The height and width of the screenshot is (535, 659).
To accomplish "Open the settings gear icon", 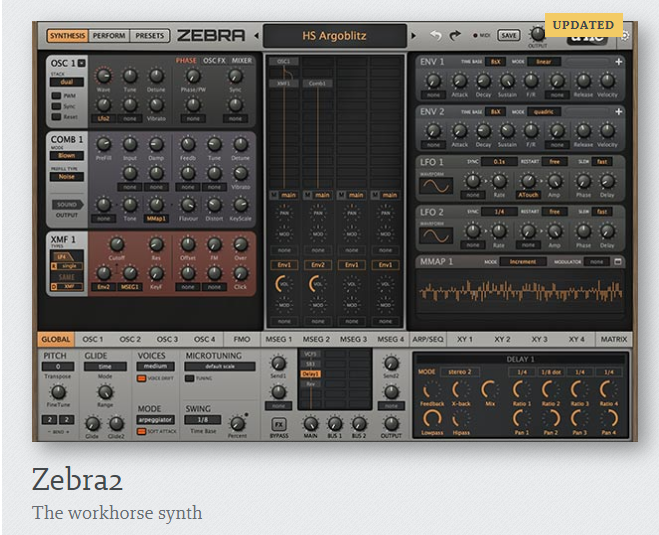I will [625, 36].
